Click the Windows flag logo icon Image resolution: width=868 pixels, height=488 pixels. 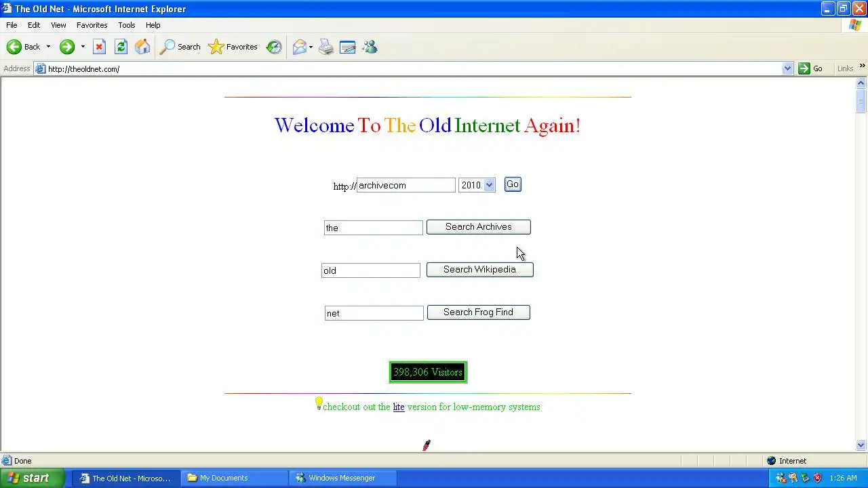[x=855, y=25]
